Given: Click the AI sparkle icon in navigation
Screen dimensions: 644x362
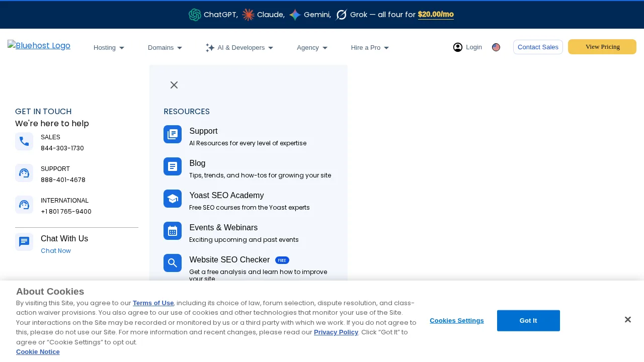Looking at the screenshot, I should tap(210, 48).
